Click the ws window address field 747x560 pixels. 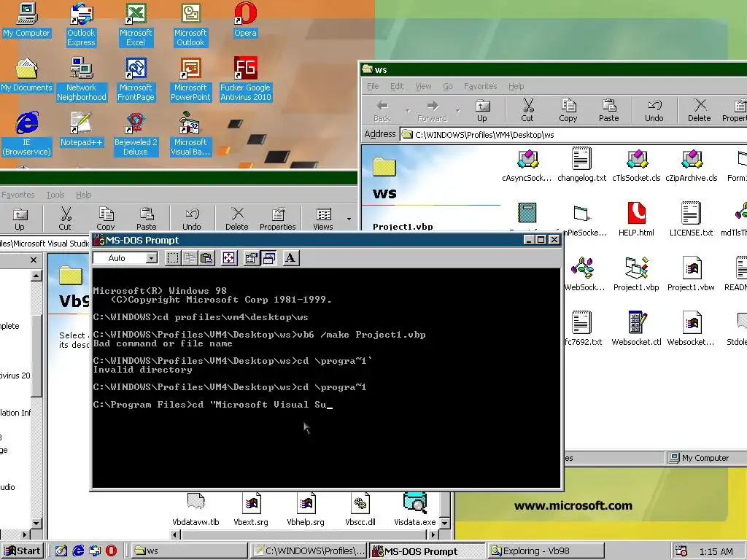tap(573, 135)
